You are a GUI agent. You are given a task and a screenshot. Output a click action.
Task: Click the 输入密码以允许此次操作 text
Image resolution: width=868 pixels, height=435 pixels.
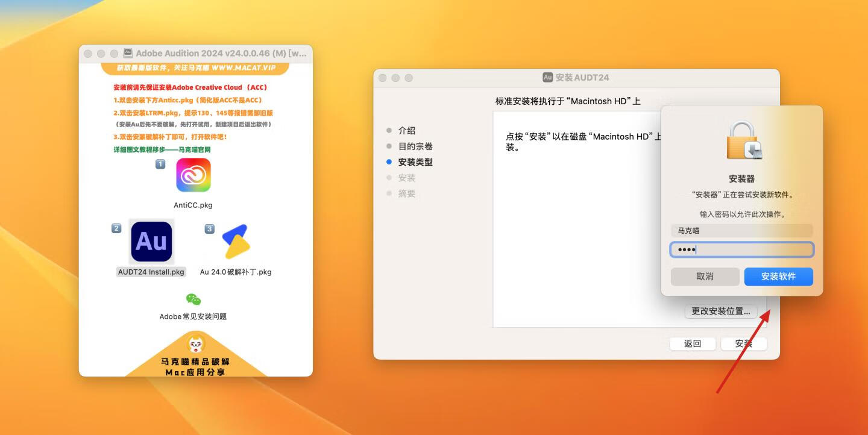[742, 214]
